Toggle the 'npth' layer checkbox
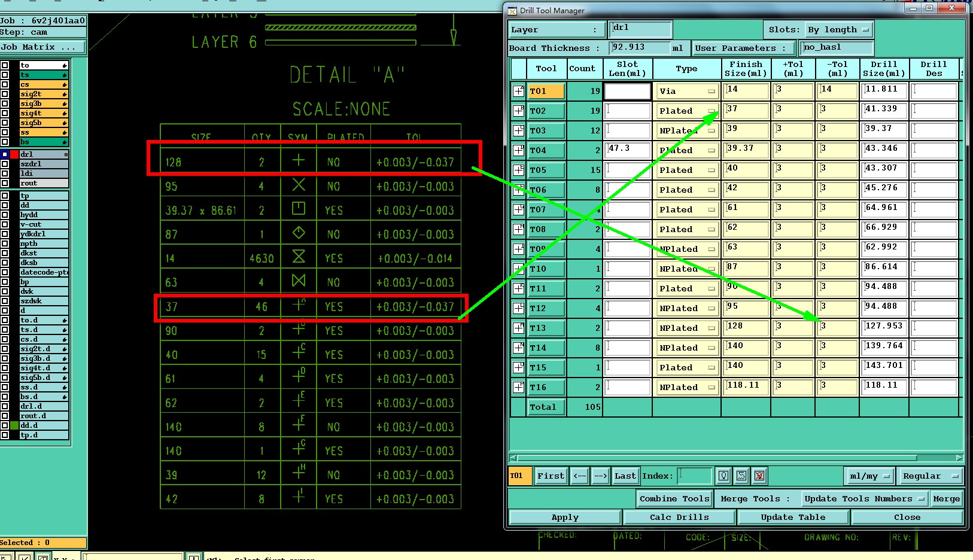Screen dimensions: 973x560 click(5, 244)
